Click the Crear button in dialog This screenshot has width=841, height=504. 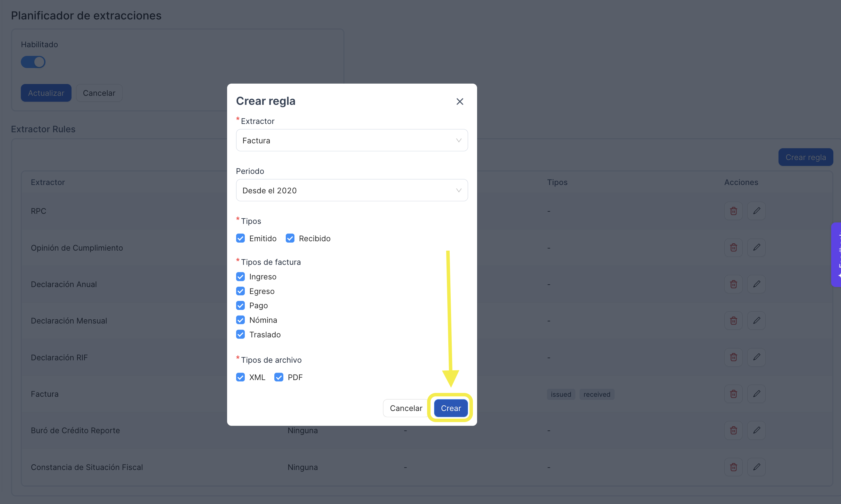tap(451, 408)
